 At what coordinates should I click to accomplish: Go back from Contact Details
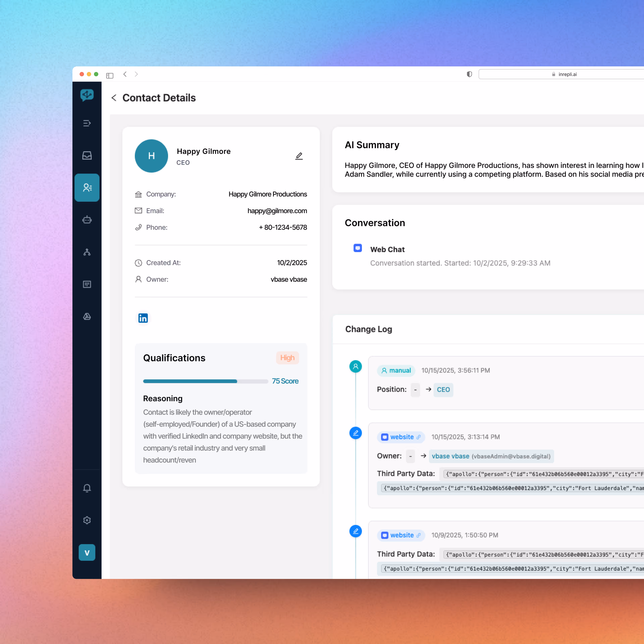(114, 98)
